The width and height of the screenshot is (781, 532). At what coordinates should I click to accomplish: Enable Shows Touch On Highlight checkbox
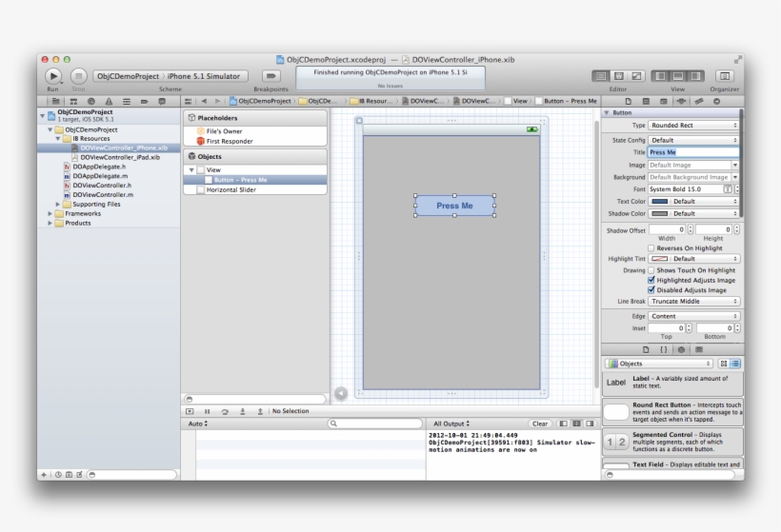coord(651,270)
